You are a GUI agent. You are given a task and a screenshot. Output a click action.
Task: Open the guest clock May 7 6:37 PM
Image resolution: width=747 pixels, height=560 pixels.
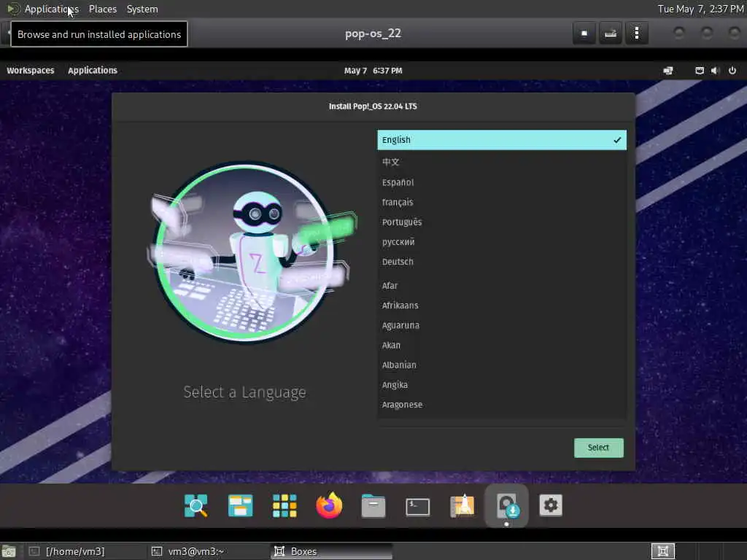[373, 71]
